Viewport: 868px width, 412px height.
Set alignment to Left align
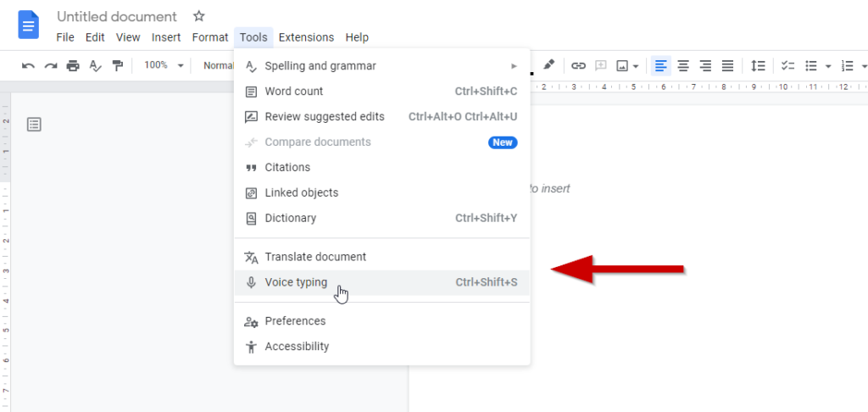[x=661, y=66]
